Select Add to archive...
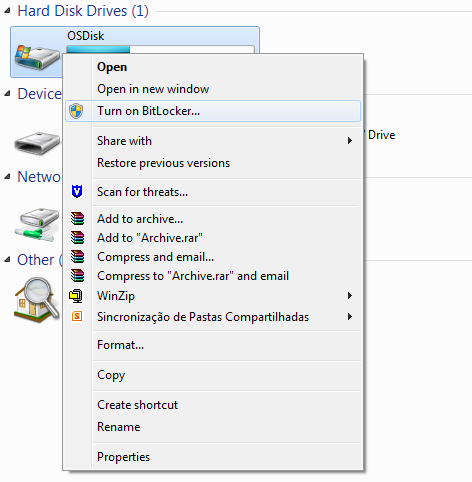 click(213, 219)
